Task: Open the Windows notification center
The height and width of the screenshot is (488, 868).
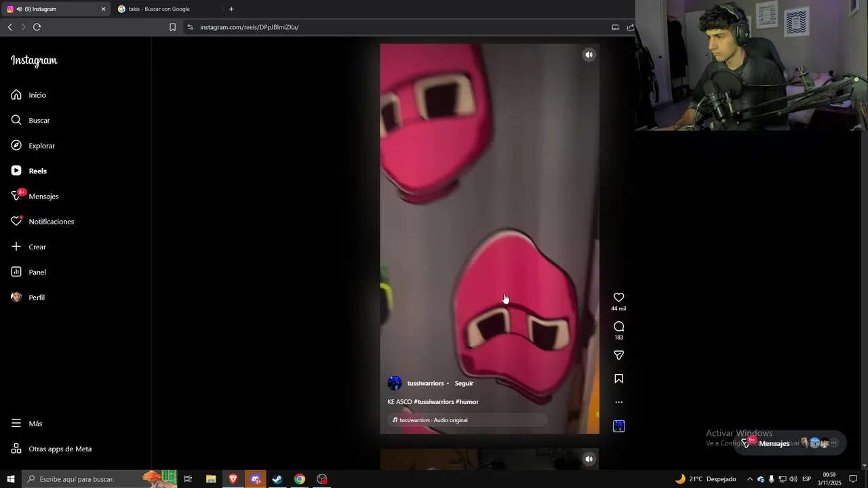Action: [854, 479]
